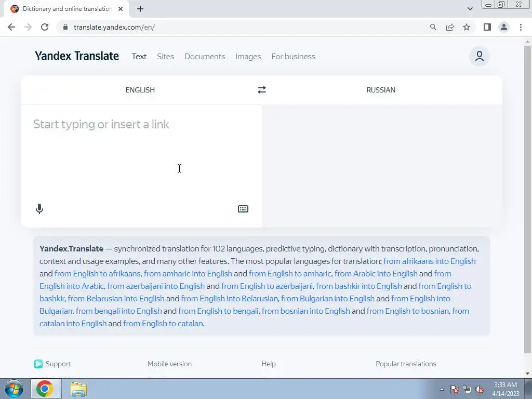Viewport: 532px width, 399px height.
Task: Click the browser back arrow
Action: click(11, 27)
